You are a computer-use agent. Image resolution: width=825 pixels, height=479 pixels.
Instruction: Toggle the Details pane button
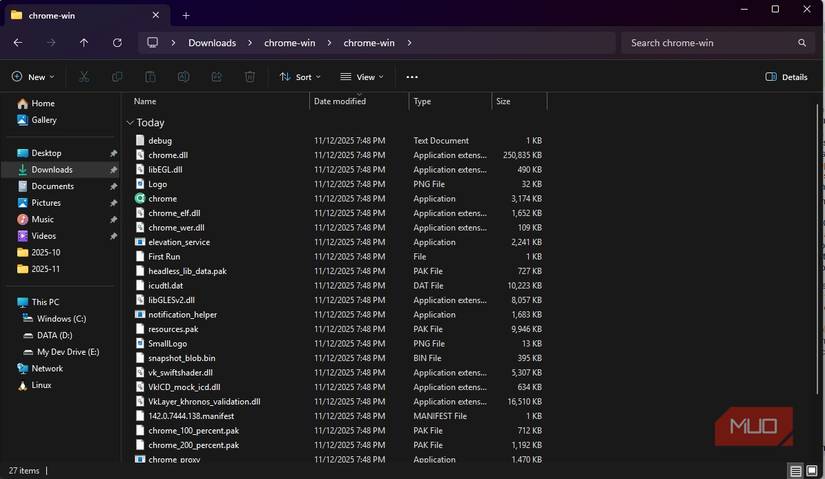pyautogui.click(x=786, y=77)
